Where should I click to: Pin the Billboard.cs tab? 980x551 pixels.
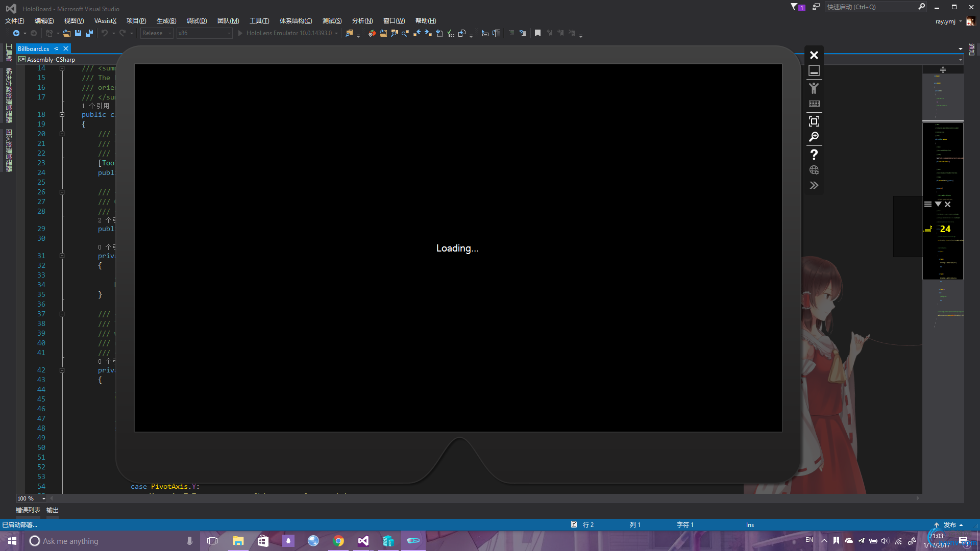pos(57,49)
